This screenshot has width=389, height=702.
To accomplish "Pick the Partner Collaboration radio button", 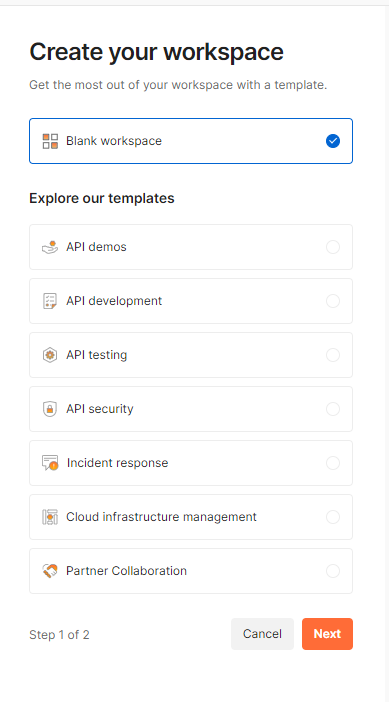I will (x=333, y=571).
